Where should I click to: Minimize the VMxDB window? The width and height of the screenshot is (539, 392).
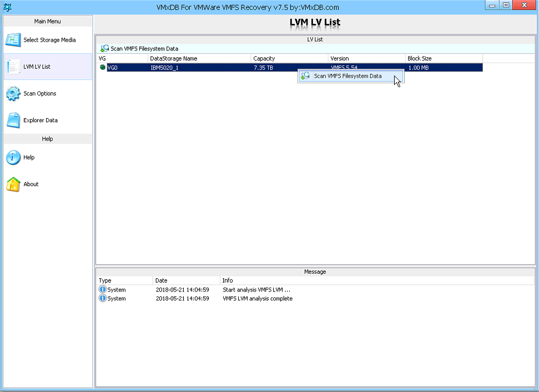tap(492, 5)
